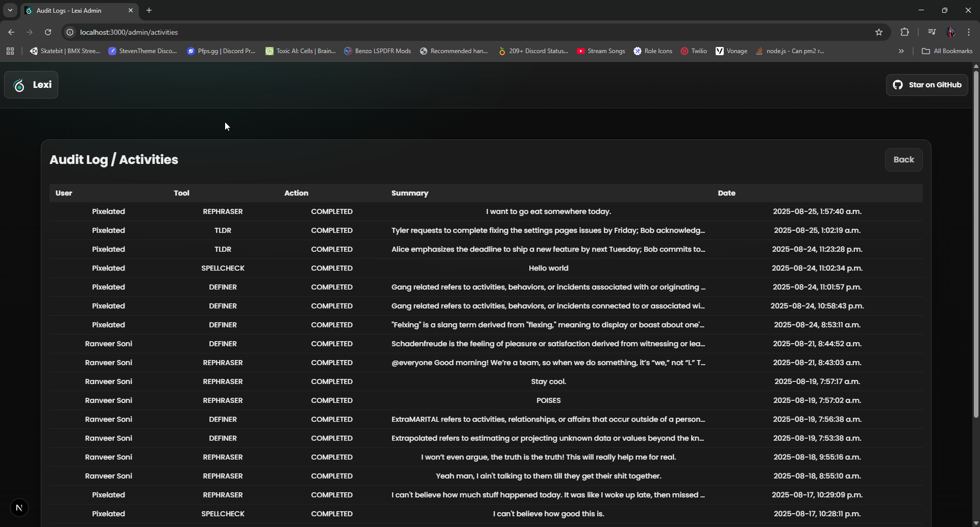The image size is (980, 527).
Task: Select the Extrapolated definition summary
Action: point(548,438)
